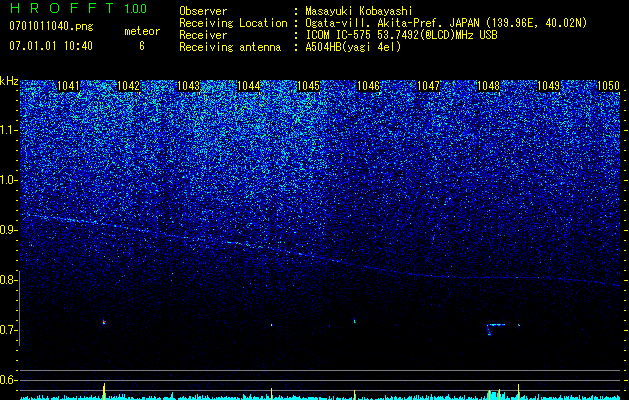The width and height of the screenshot is (629, 400).
Task: Click the 1047 time marker
Action: (428, 86)
